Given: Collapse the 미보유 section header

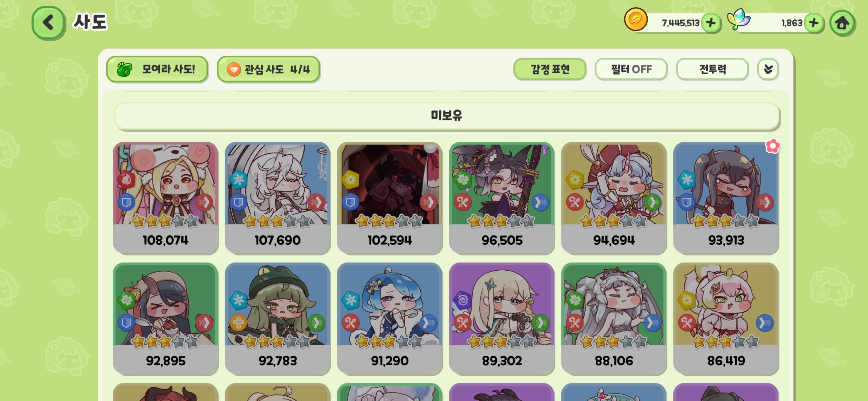Looking at the screenshot, I should (x=447, y=116).
